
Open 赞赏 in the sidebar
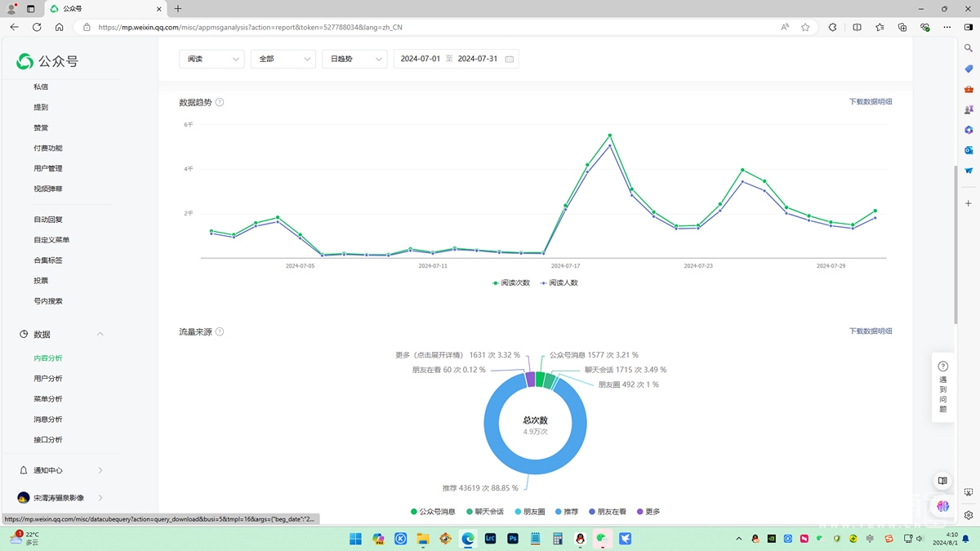point(41,127)
